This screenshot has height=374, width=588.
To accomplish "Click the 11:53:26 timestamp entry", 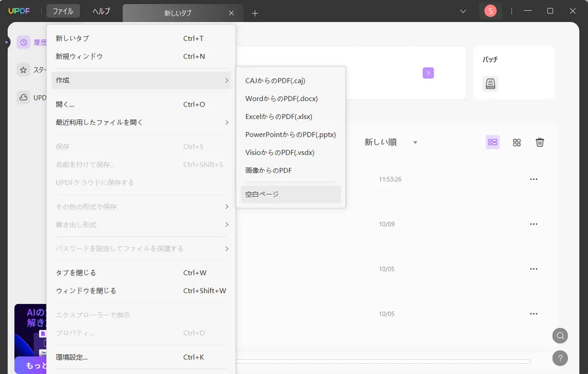I will point(390,180).
